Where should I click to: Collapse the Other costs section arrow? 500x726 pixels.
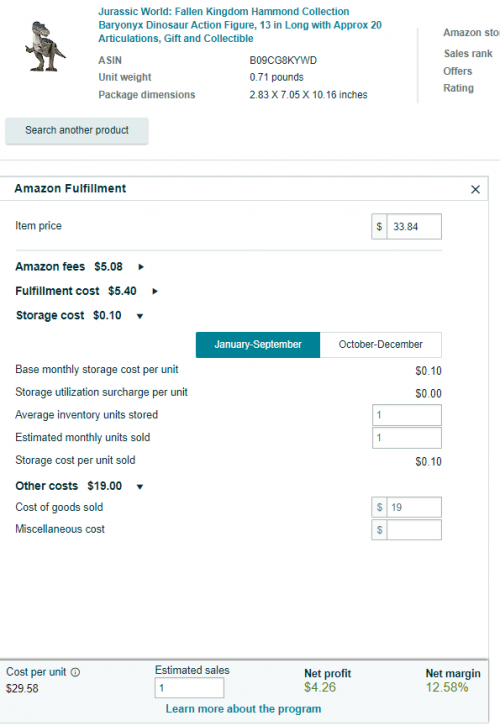pos(140,487)
